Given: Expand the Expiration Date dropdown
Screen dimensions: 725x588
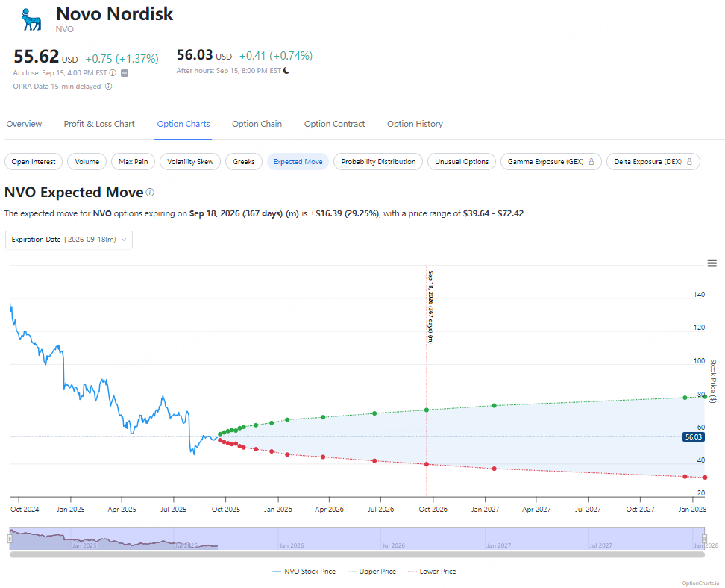Looking at the screenshot, I should point(69,240).
